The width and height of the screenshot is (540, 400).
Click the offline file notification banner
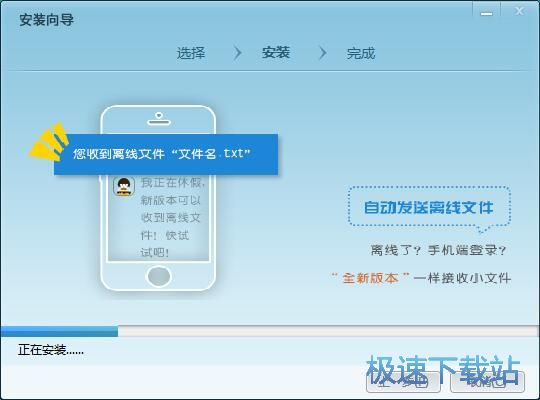[166, 154]
